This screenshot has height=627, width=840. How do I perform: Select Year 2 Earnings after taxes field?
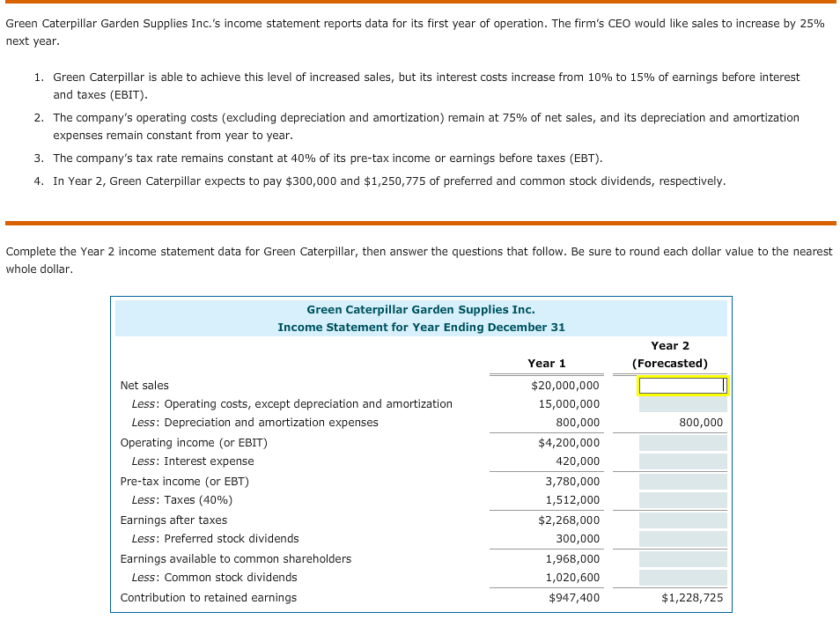683,520
